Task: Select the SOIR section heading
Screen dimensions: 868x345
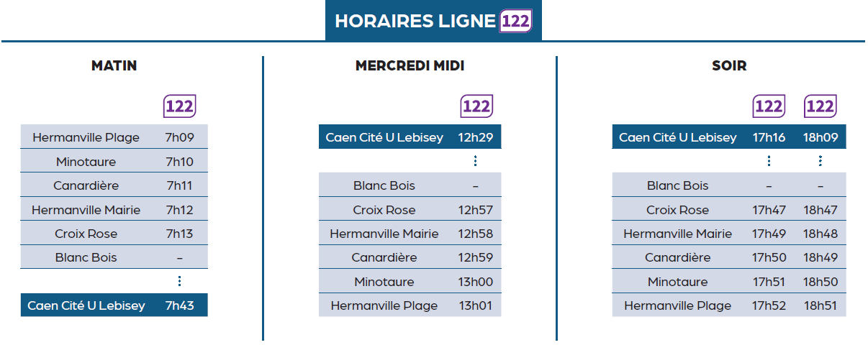Action: click(x=729, y=65)
